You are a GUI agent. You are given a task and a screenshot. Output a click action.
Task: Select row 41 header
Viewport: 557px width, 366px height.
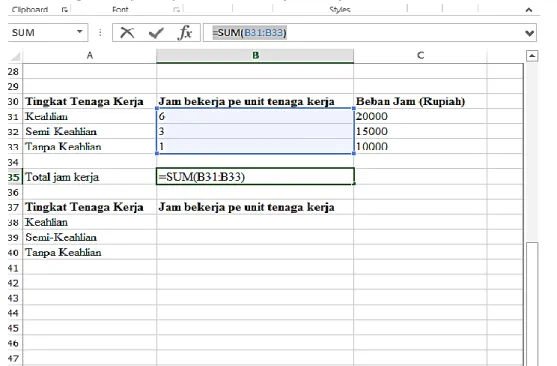(x=14, y=268)
